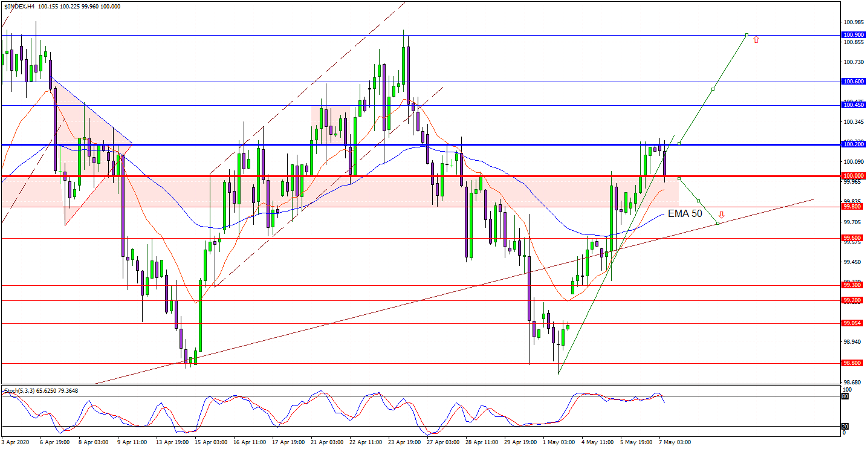868x449 pixels.
Task: Click the 98.940 price axis value
Action: (853, 342)
